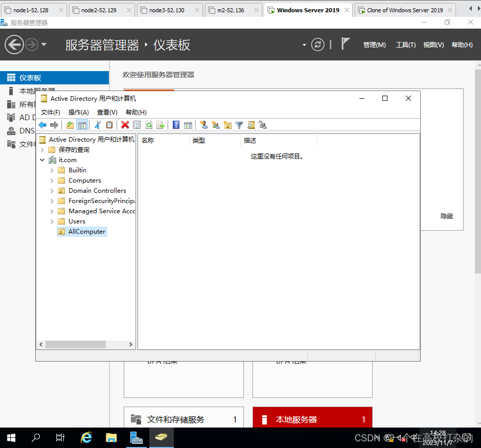Open Properties from the toolbar icon
Screen dimensions: 481x448
click(x=137, y=125)
